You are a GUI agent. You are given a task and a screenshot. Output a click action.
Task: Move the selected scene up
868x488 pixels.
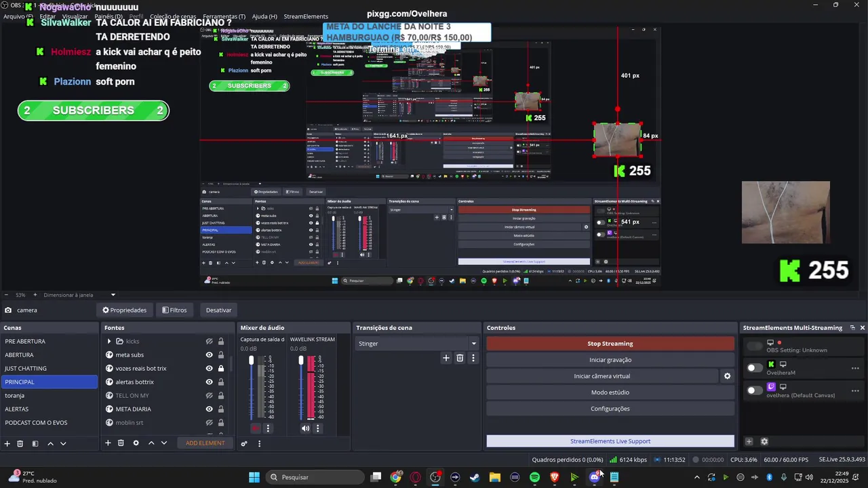tap(50, 443)
